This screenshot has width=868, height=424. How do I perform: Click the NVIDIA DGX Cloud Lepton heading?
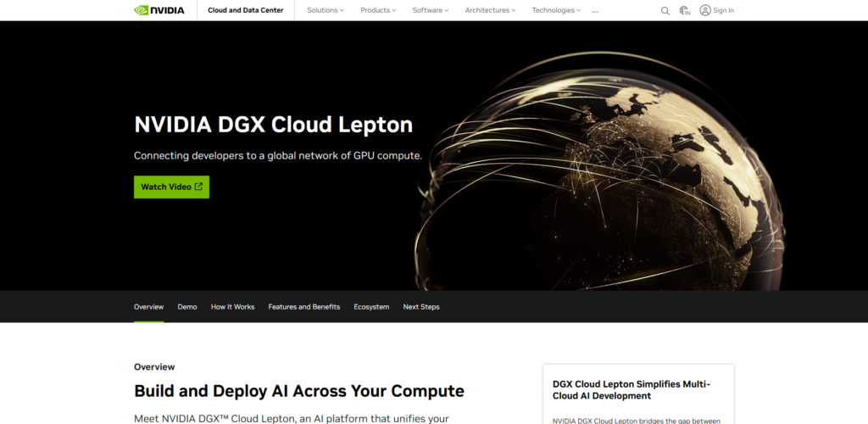point(274,125)
